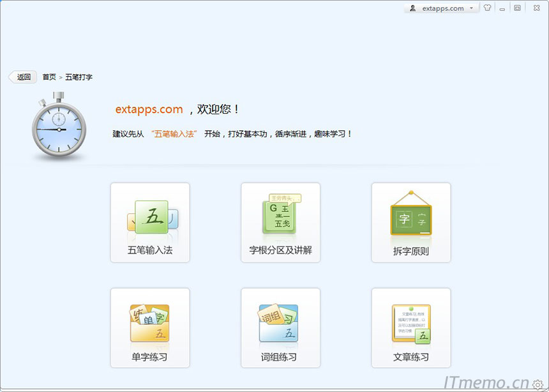Click the 文章练习 tile label text
Screen dimensions: 549x392
[x=410, y=358]
